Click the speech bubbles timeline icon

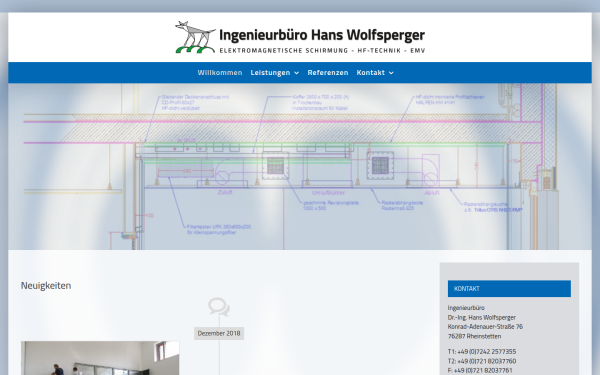[x=219, y=307]
